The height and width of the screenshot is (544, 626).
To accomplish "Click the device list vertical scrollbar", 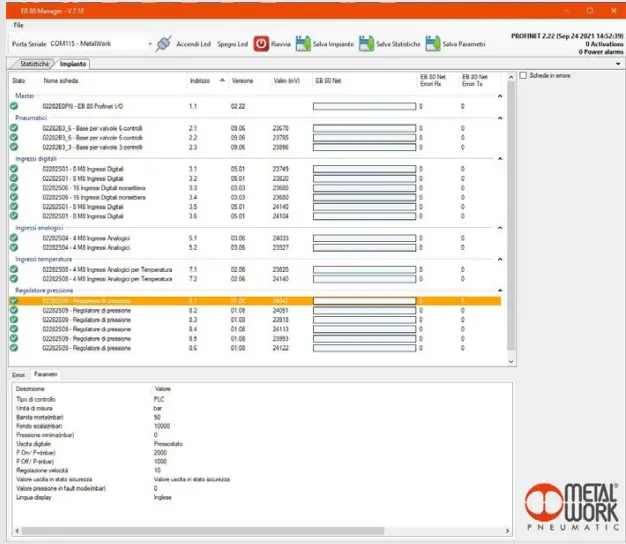I will point(511,216).
